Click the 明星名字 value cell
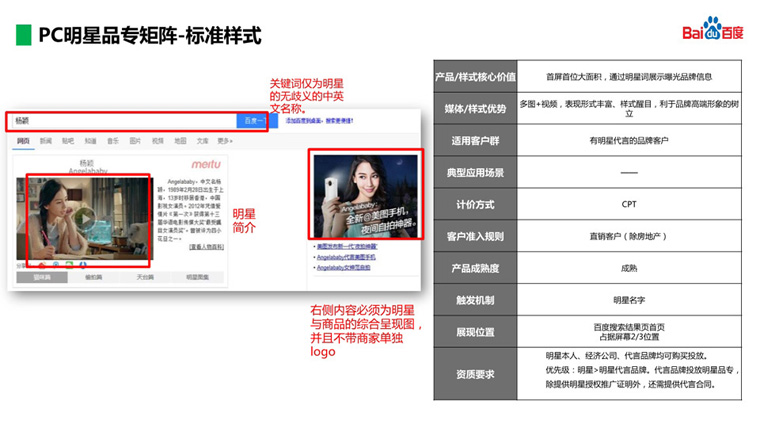This screenshot has height=428, width=760. (629, 300)
